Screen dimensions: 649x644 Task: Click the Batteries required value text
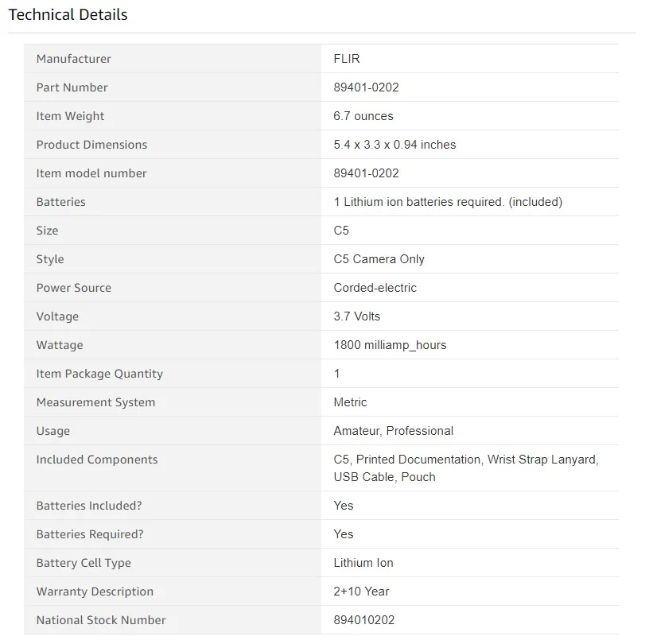pos(448,202)
